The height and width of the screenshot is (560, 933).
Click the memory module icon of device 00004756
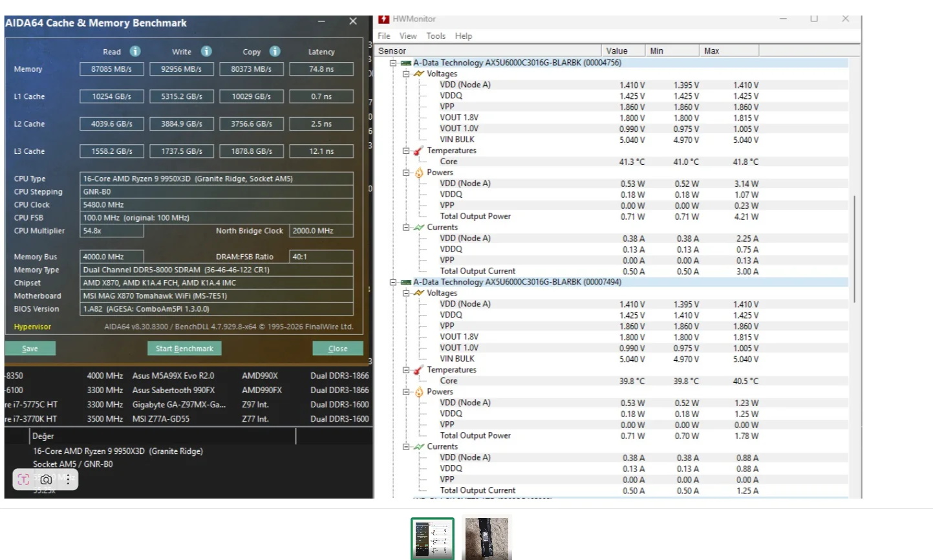406,63
